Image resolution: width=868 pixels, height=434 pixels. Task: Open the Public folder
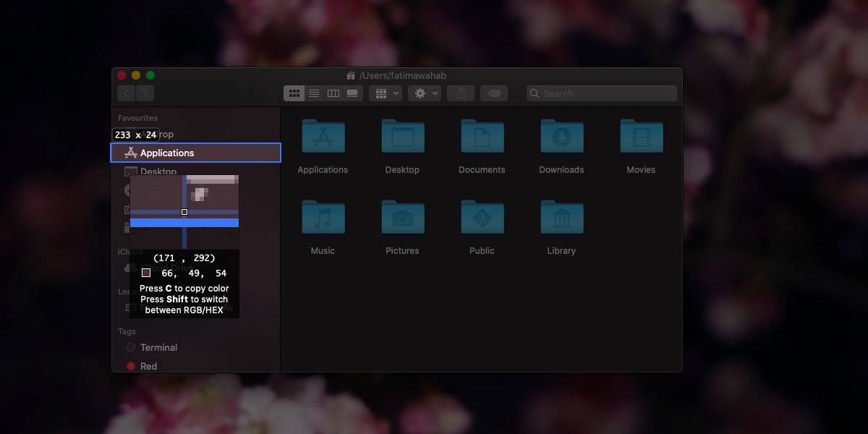[x=482, y=217]
